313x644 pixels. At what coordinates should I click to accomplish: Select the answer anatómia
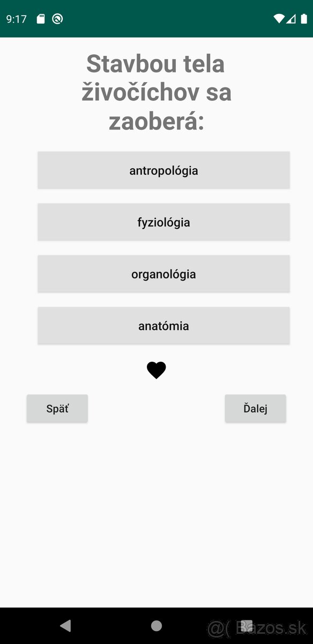tap(163, 325)
